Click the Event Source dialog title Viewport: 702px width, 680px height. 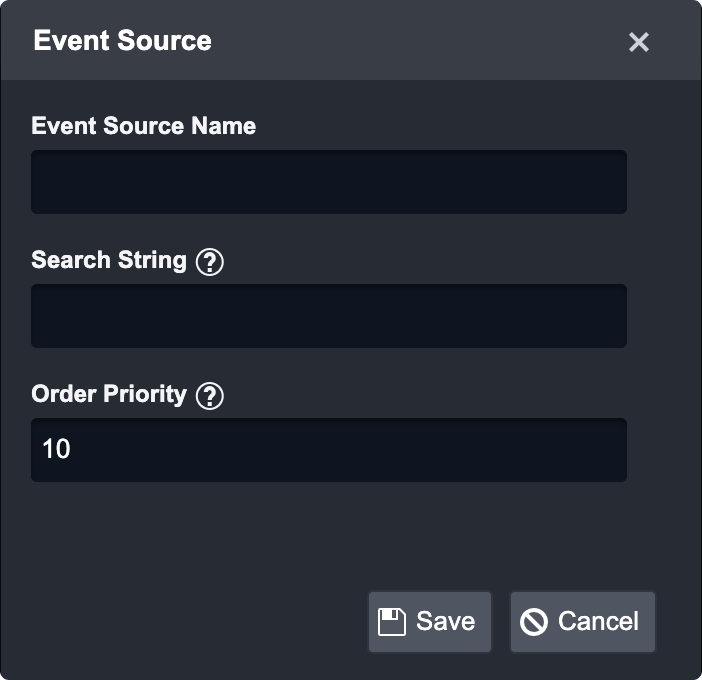122,41
